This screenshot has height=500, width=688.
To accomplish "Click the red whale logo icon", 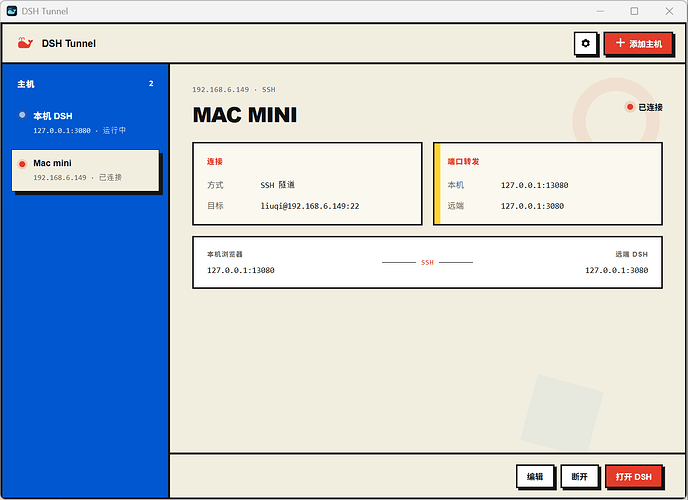I will pyautogui.click(x=25, y=43).
